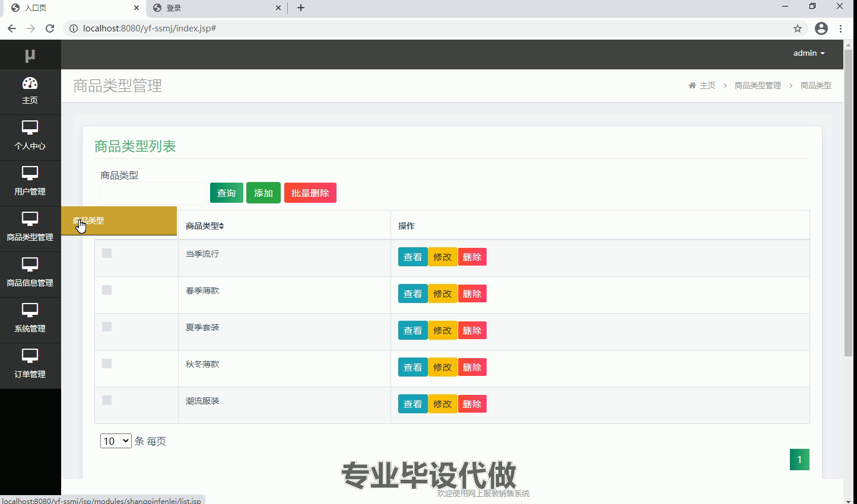The height and width of the screenshot is (504, 857).
Task: Switch to the 登录 browser tab
Action: pos(216,8)
